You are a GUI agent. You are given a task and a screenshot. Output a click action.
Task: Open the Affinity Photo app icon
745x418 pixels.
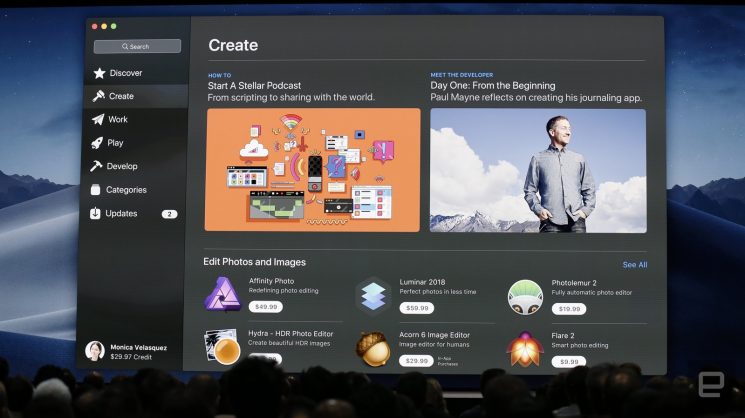222,294
